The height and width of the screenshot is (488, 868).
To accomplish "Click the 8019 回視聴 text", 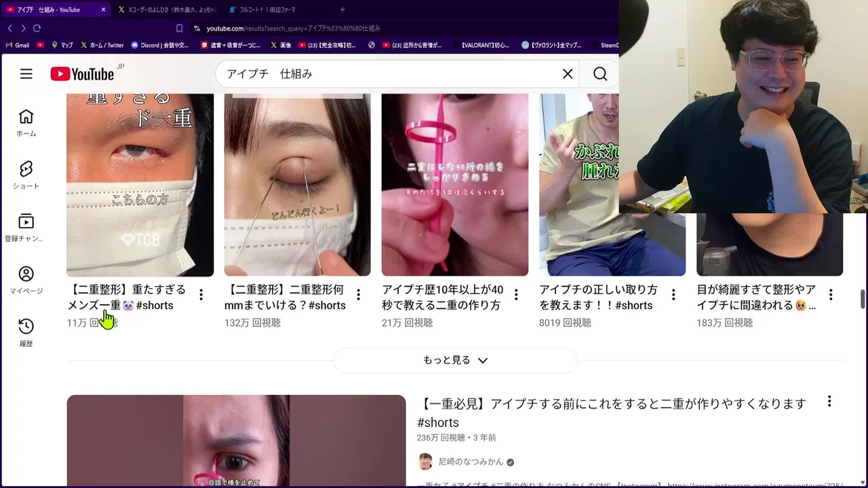I will (x=565, y=323).
